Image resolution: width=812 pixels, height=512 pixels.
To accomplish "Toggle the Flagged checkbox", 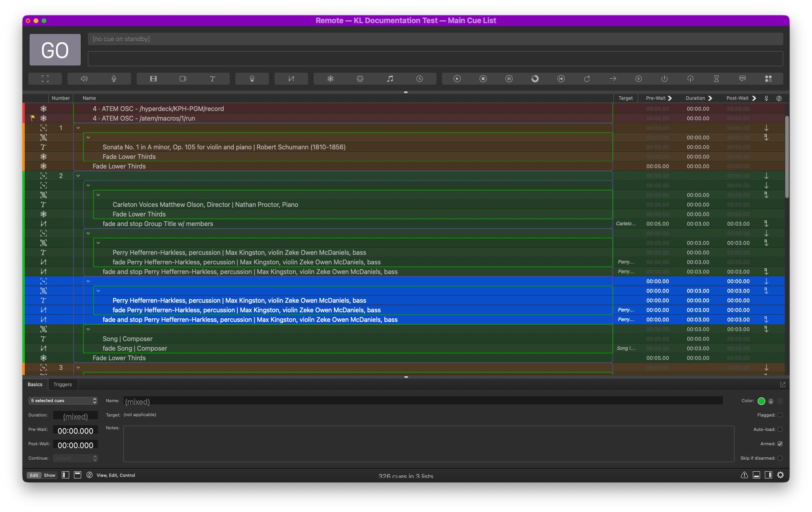I will pyautogui.click(x=780, y=415).
